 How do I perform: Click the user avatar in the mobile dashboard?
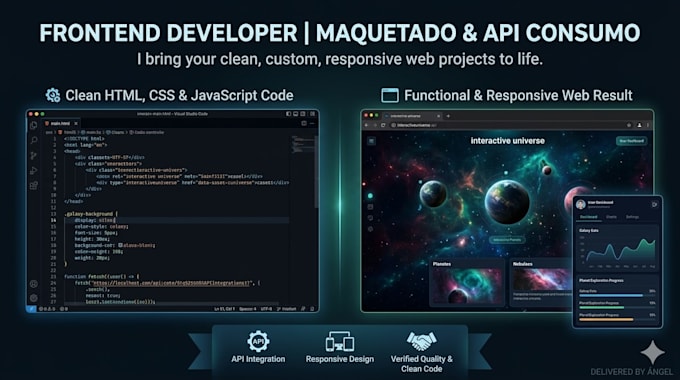coord(581,204)
